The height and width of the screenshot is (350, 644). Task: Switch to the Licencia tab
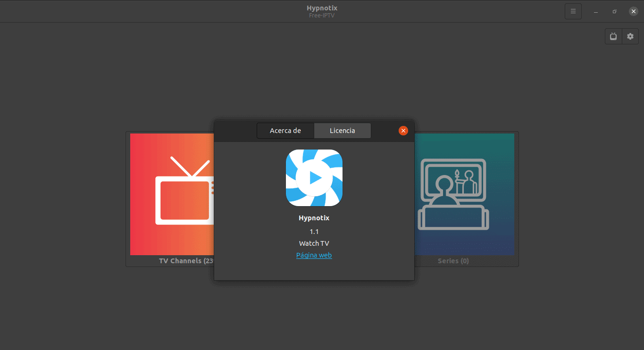(342, 131)
